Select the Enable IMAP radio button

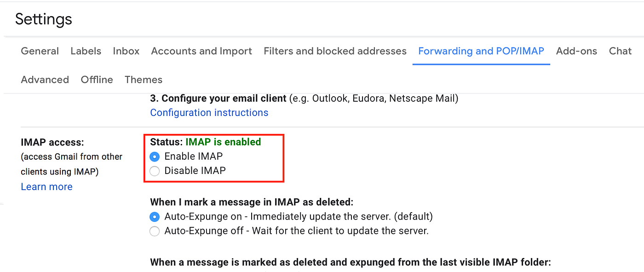155,156
